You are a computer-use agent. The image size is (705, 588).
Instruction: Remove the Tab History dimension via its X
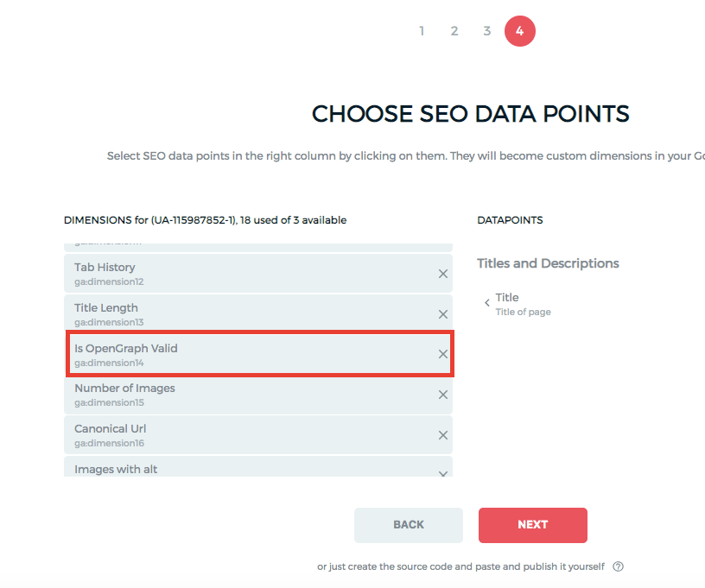click(442, 273)
